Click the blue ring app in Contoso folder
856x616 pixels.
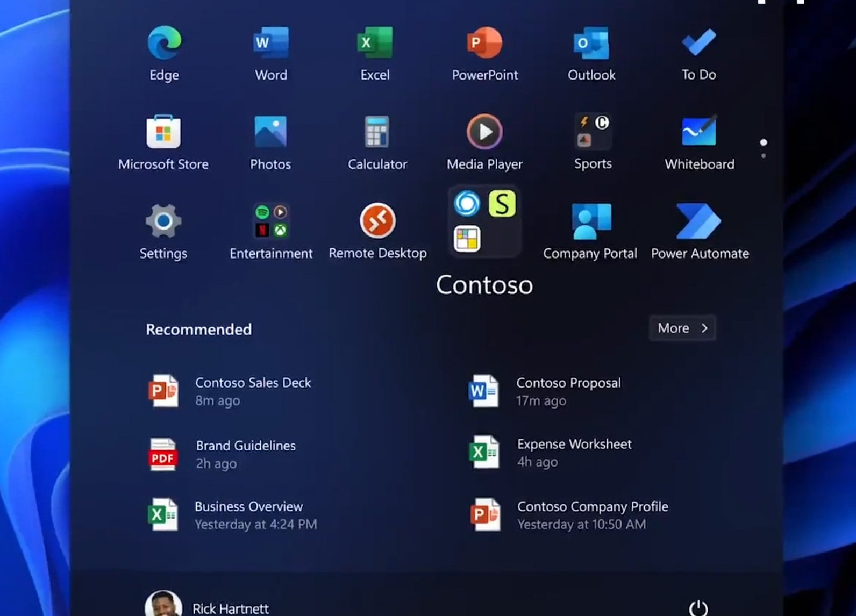[467, 204]
